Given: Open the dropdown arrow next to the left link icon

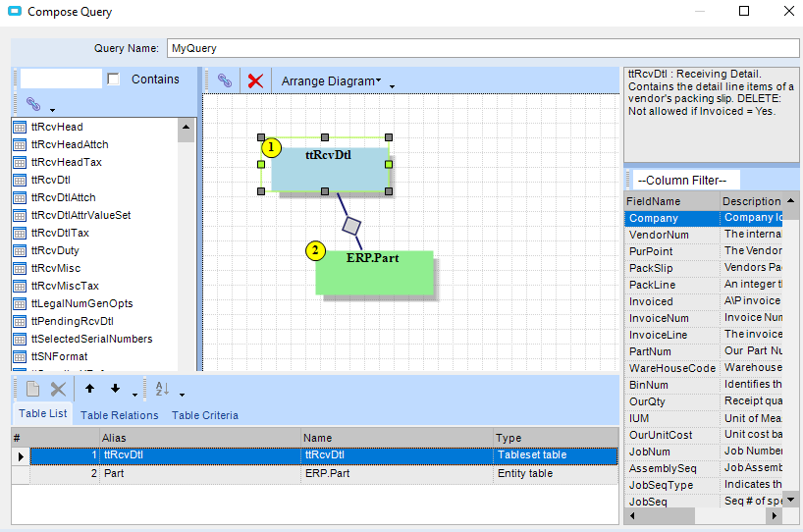Looking at the screenshot, I should (x=52, y=110).
